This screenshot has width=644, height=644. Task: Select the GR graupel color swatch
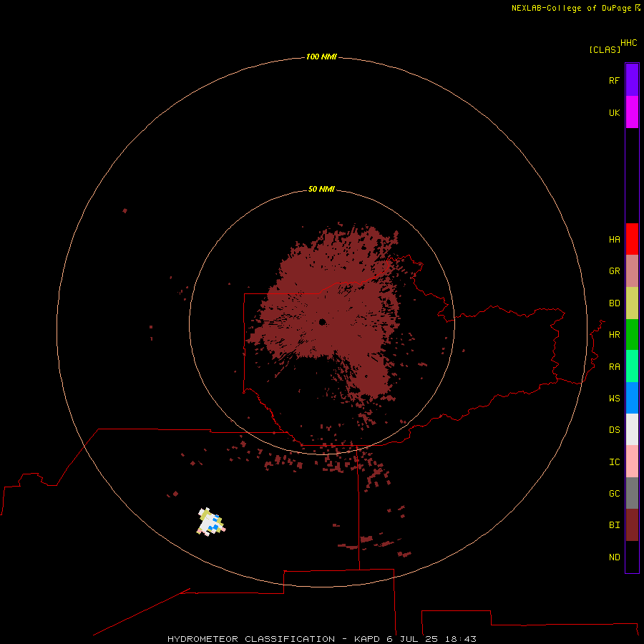[632, 271]
